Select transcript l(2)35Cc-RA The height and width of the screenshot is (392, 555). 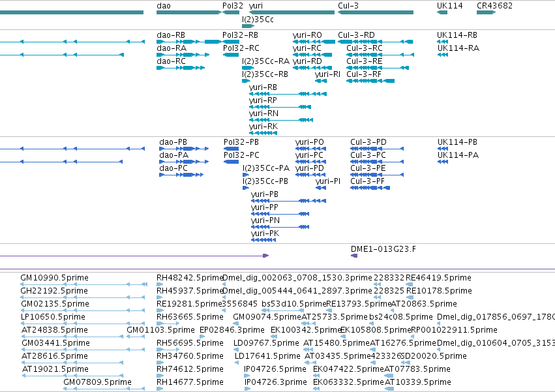(248, 68)
